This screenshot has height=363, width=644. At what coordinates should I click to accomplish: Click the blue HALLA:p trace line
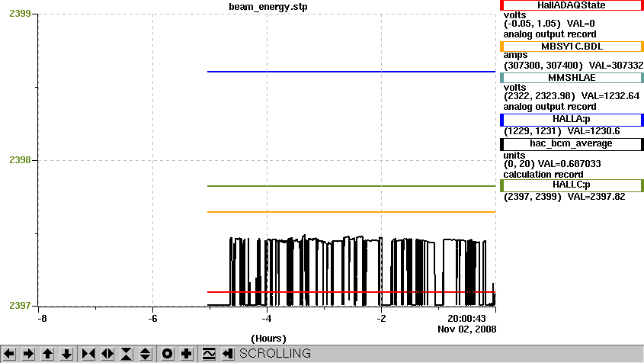click(x=351, y=72)
